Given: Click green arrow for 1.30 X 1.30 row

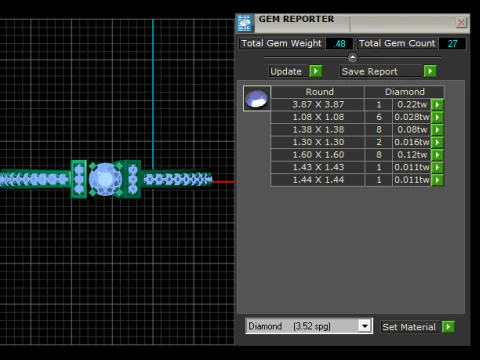Looking at the screenshot, I should click(x=437, y=142).
